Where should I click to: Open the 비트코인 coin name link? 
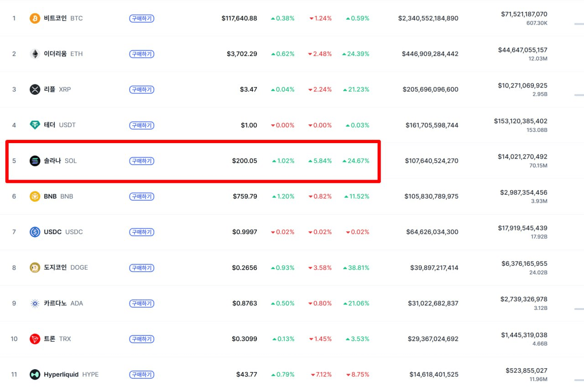[55, 18]
